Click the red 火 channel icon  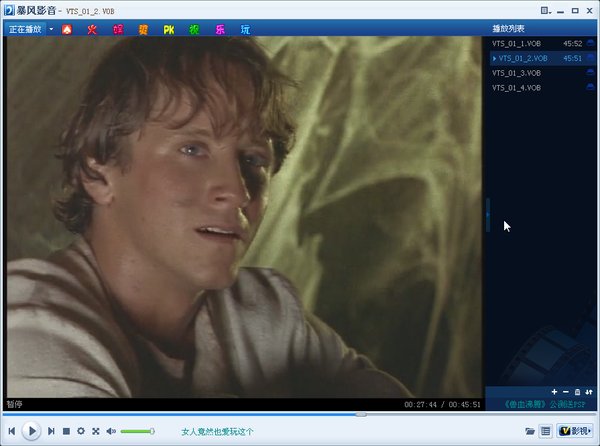[92, 29]
